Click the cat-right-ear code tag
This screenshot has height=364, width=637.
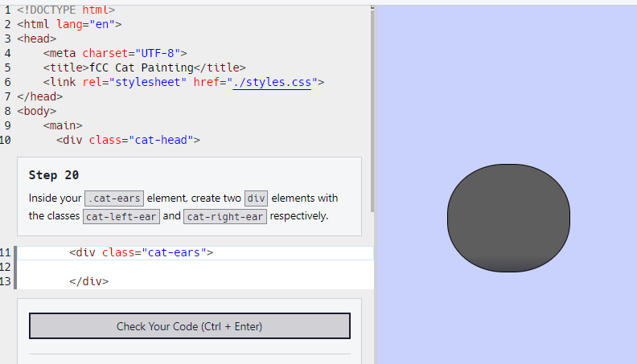(x=225, y=216)
